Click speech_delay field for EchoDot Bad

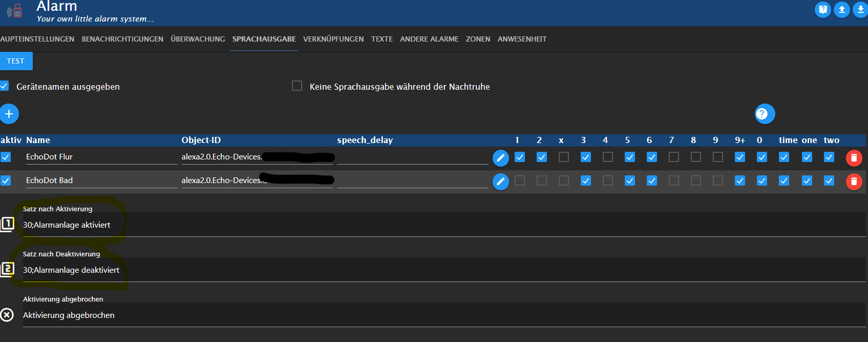point(412,180)
